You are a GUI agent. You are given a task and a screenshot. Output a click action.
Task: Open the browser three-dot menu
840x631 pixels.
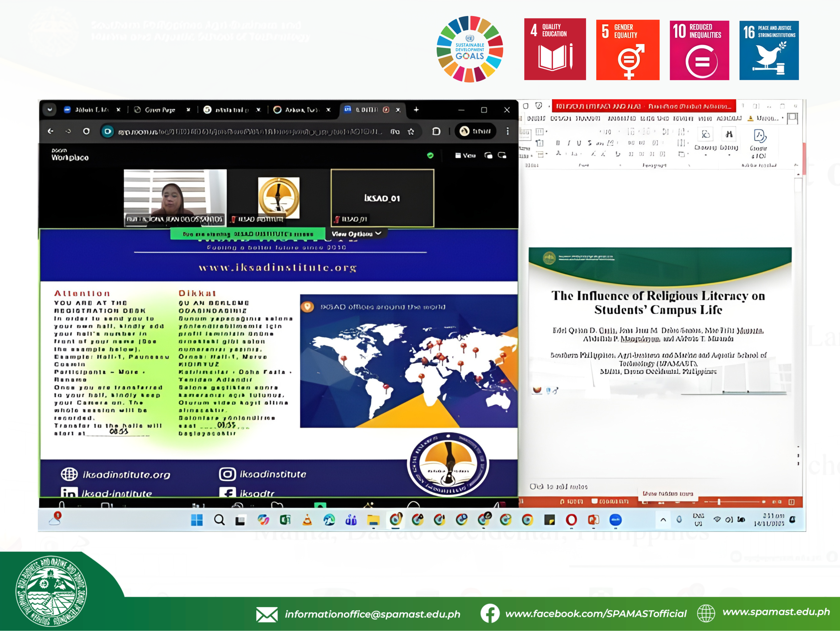click(x=507, y=131)
